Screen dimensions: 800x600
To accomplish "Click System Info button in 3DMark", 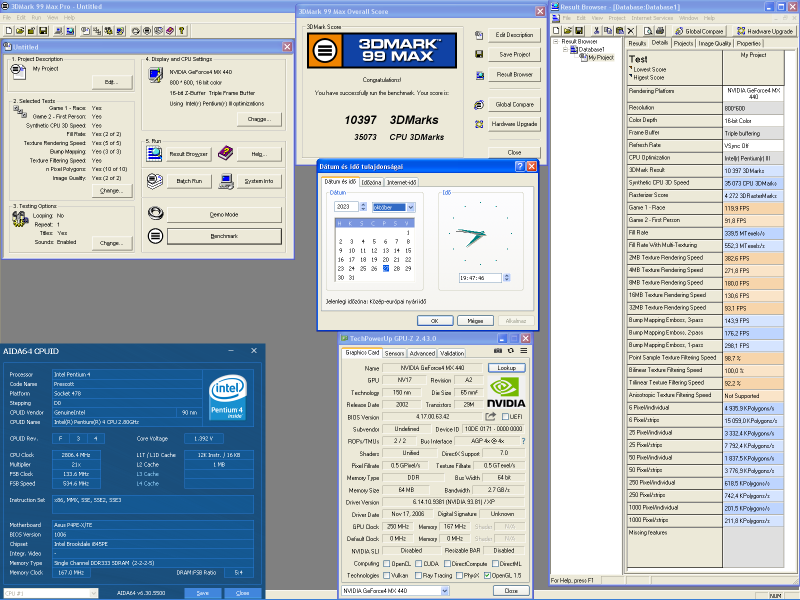I will tap(259, 181).
